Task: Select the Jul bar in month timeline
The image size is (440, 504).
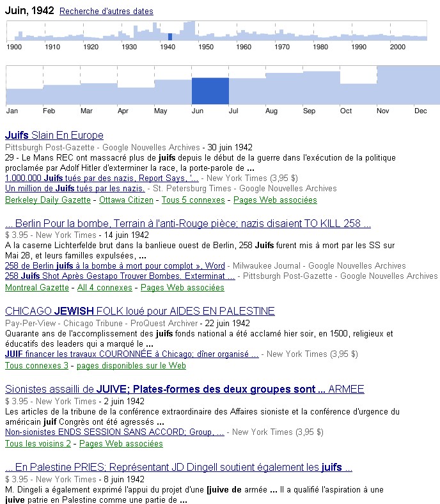Action: (247, 91)
